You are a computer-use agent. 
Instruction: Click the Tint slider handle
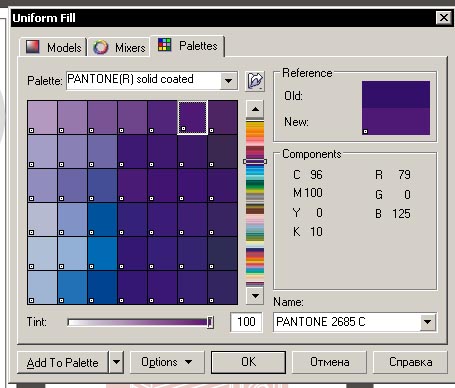tap(210, 322)
